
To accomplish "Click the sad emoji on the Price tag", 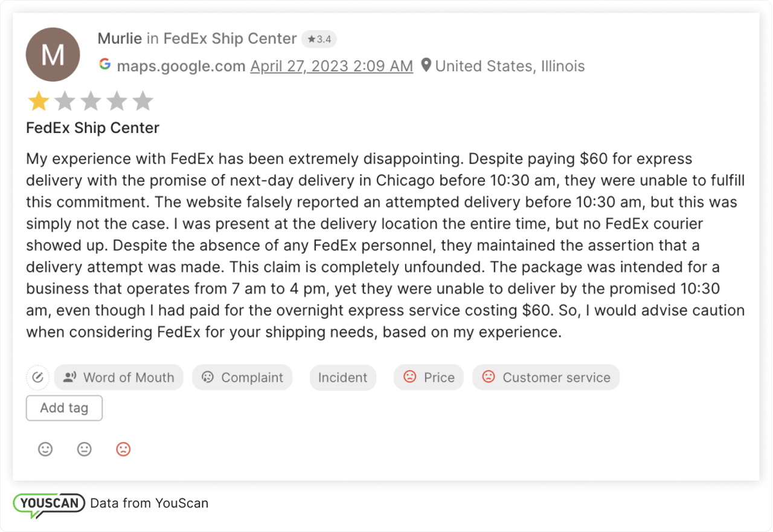I will (410, 377).
